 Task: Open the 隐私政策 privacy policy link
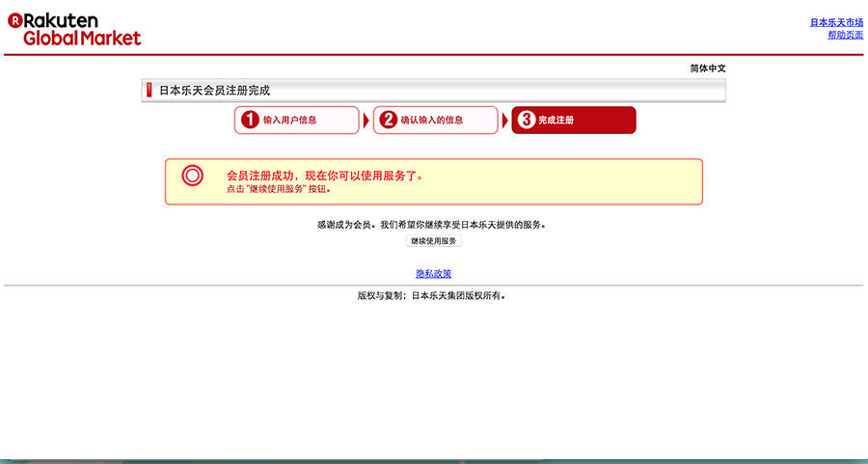pyautogui.click(x=433, y=274)
